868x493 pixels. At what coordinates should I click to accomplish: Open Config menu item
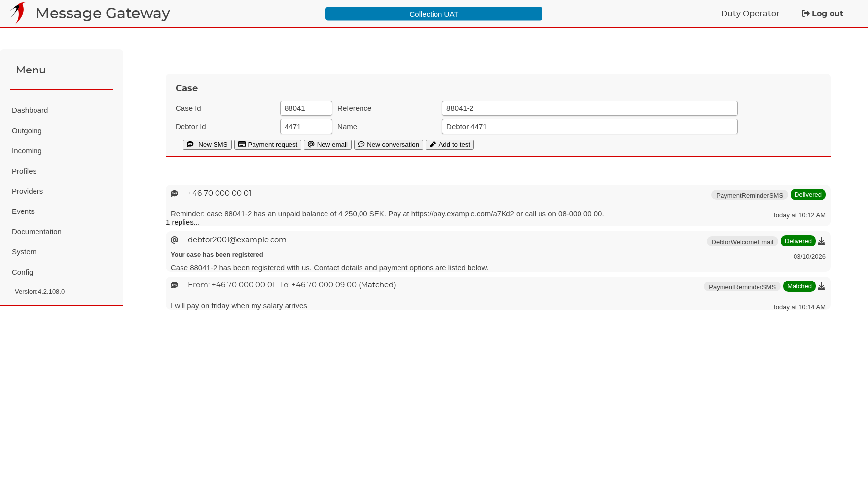[x=23, y=272]
